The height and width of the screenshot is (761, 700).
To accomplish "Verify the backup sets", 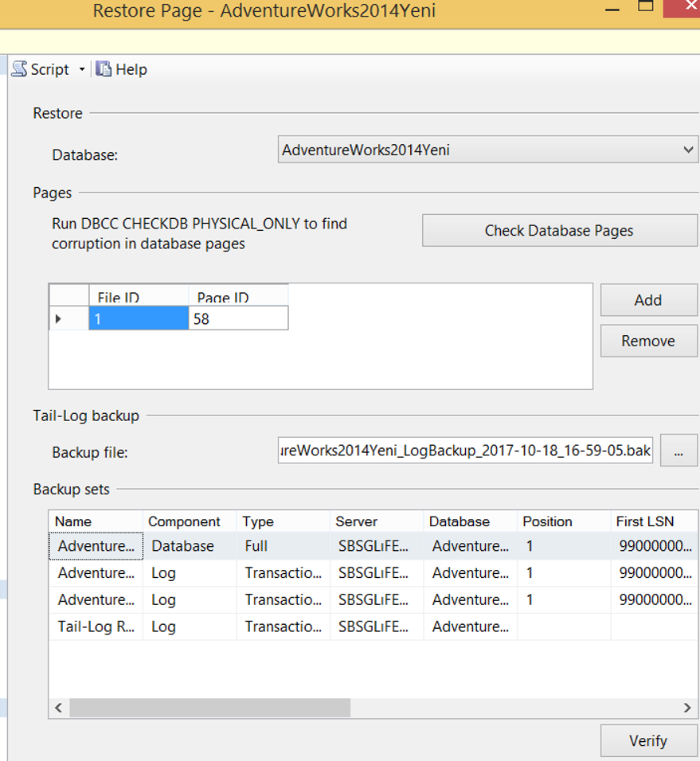I will [x=648, y=741].
